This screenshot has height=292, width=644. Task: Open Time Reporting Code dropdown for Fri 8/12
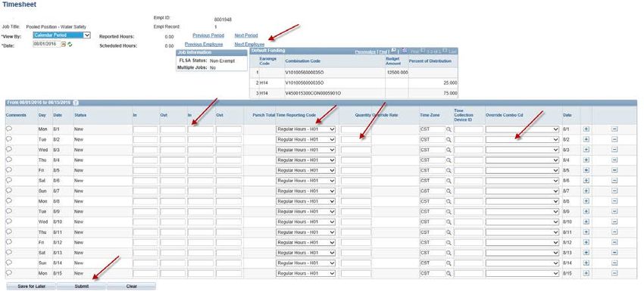[305, 242]
